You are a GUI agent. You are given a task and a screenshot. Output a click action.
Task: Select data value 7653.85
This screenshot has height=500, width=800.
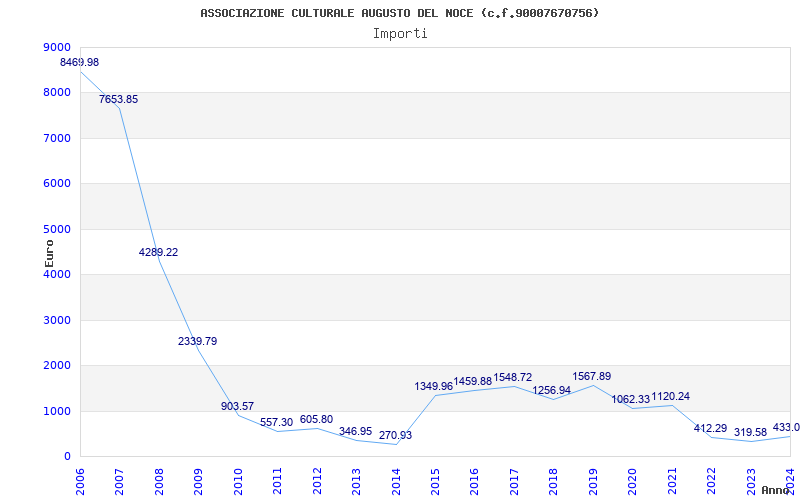pos(118,99)
